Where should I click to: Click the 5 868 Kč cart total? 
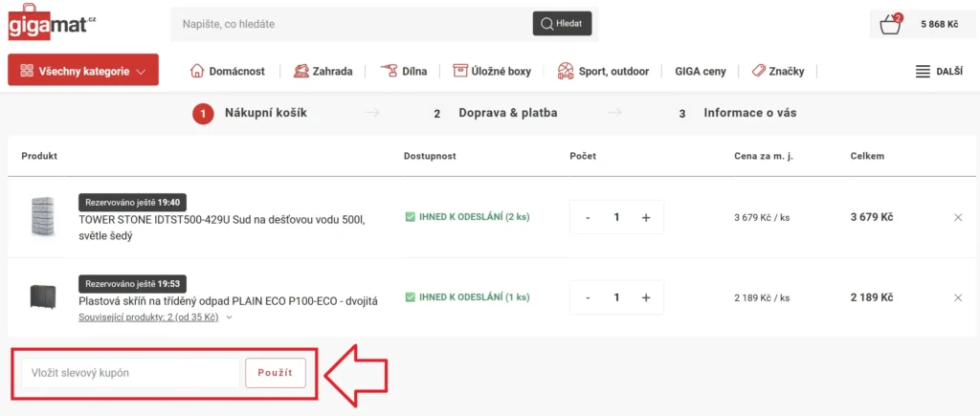(x=939, y=24)
